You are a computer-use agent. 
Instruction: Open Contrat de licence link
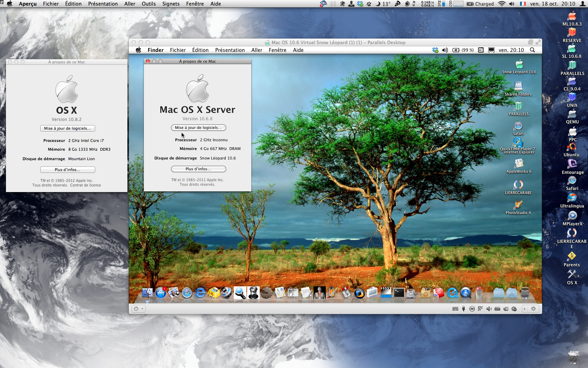pyautogui.click(x=85, y=185)
